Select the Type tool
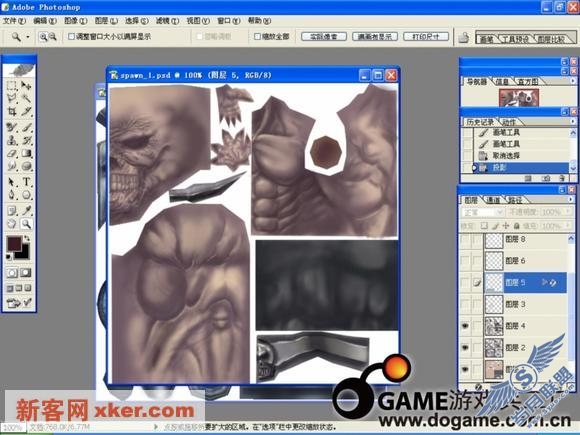The image size is (580, 435). pos(26,182)
